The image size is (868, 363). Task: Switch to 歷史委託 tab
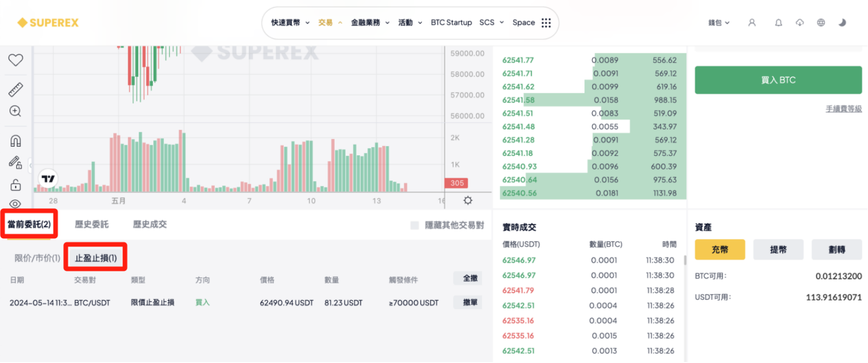(x=92, y=224)
